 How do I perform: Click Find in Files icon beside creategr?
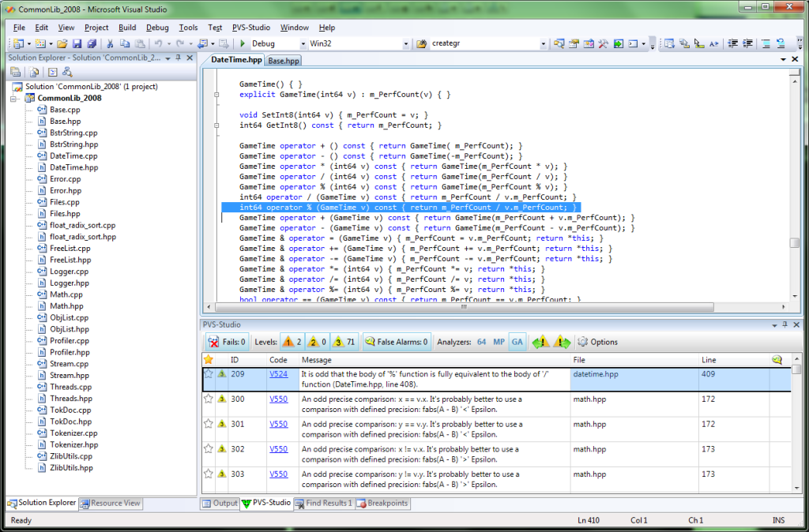coord(421,43)
